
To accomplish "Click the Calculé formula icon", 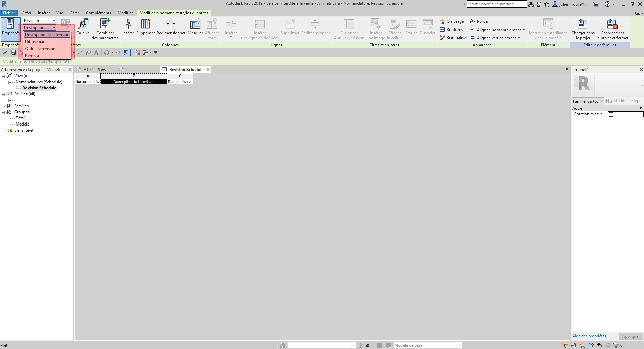I will coord(83,24).
